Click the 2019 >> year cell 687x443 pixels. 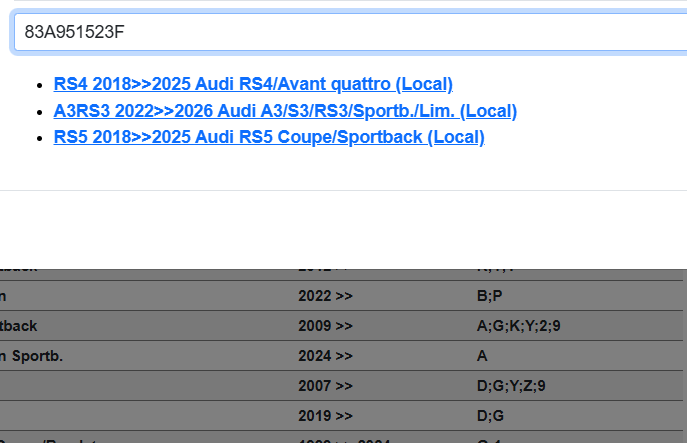click(x=325, y=415)
